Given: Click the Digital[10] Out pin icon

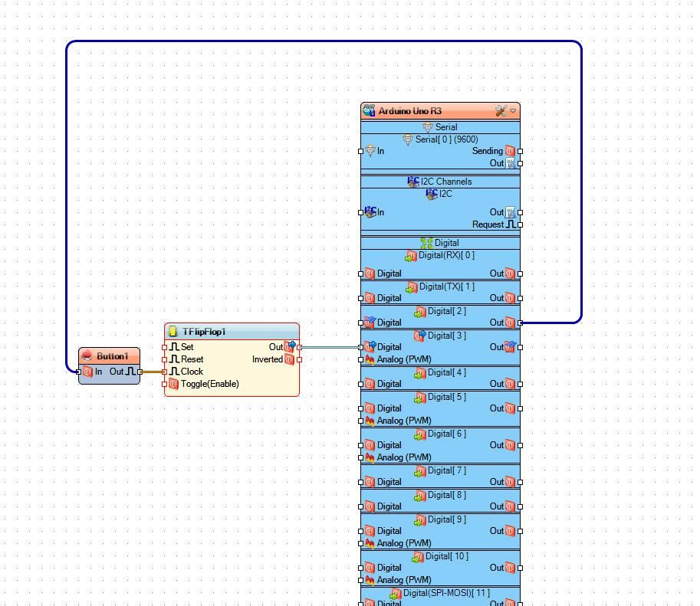Looking at the screenshot, I should 510,568.
